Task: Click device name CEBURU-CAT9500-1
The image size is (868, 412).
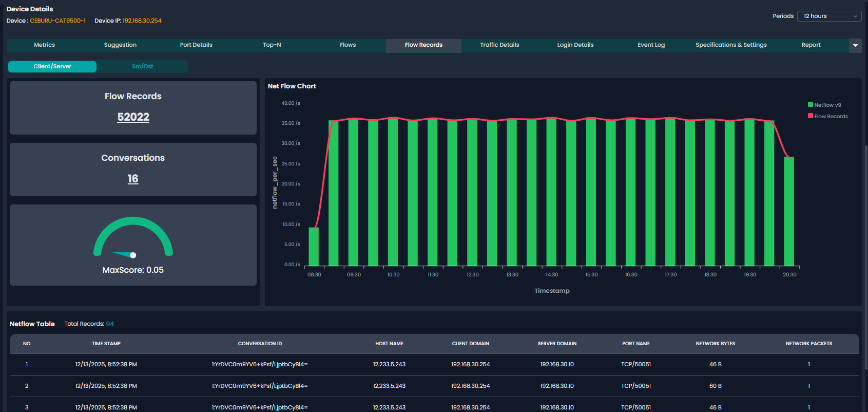Action: [57, 21]
